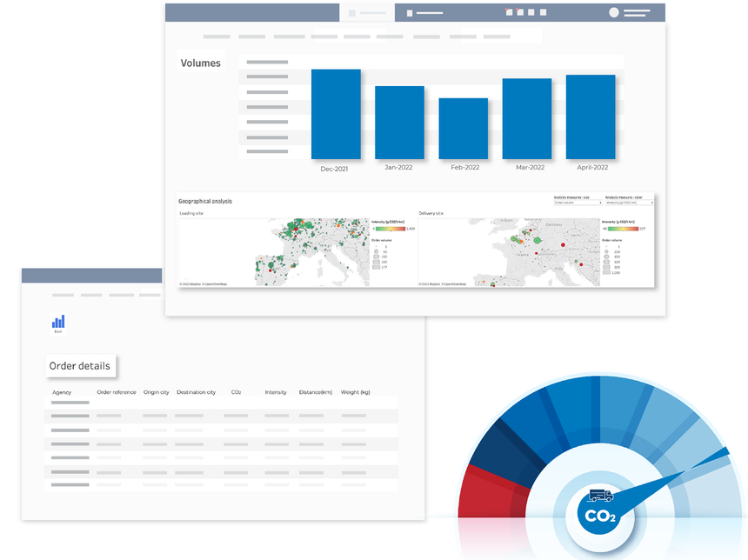Open the OpenStreetMap attribution on Delivery site map
The image size is (748, 560).
(x=454, y=284)
